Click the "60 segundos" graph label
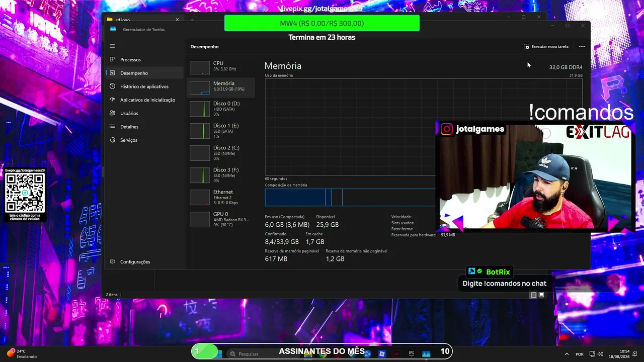This screenshot has height=362, width=644. coord(276,178)
